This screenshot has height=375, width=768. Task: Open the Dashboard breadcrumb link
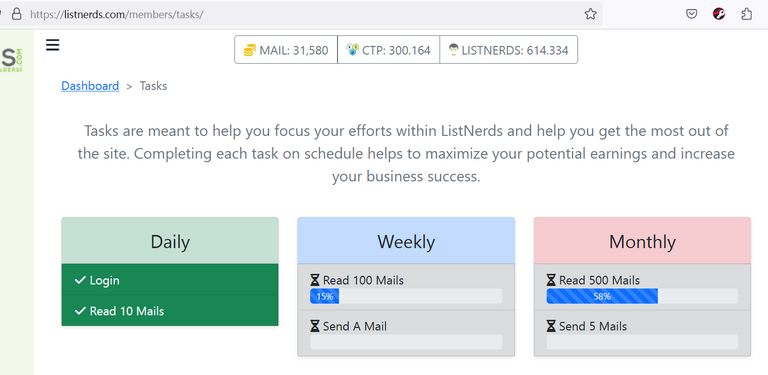click(x=90, y=86)
